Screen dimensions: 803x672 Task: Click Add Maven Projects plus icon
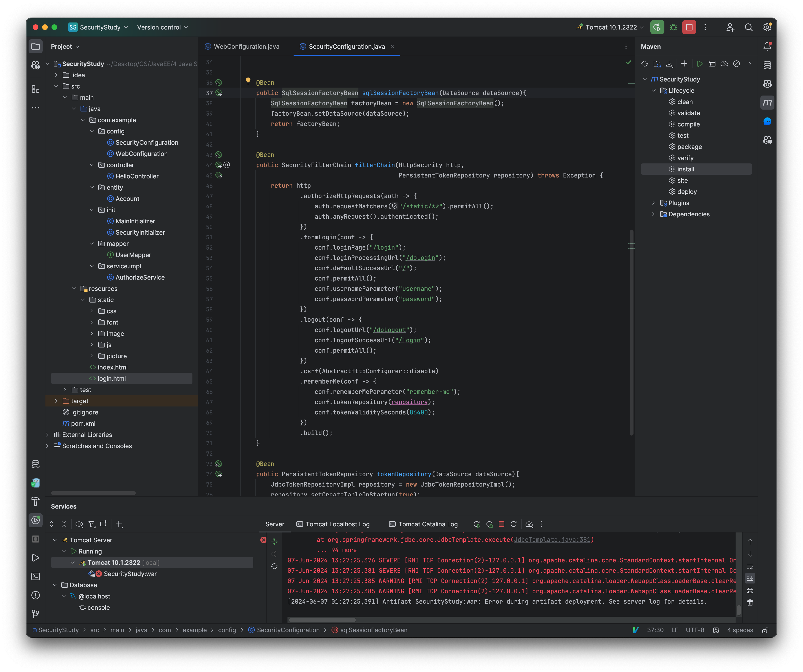coord(685,64)
